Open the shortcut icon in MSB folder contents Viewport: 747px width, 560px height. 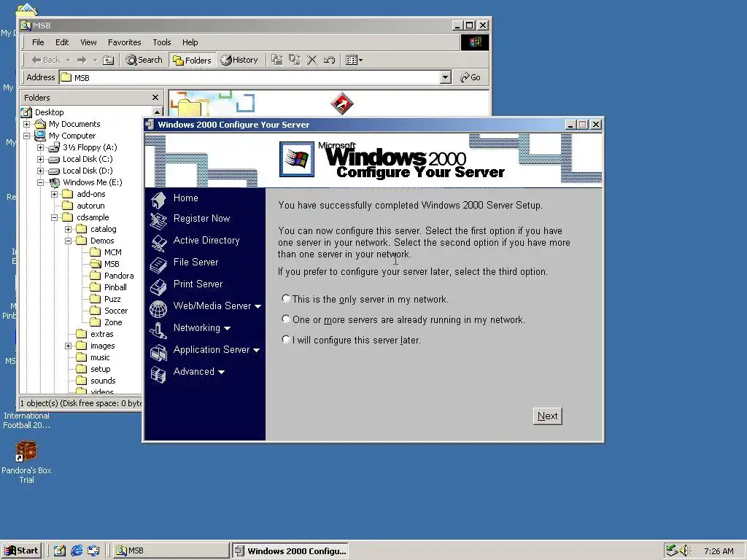pos(342,104)
